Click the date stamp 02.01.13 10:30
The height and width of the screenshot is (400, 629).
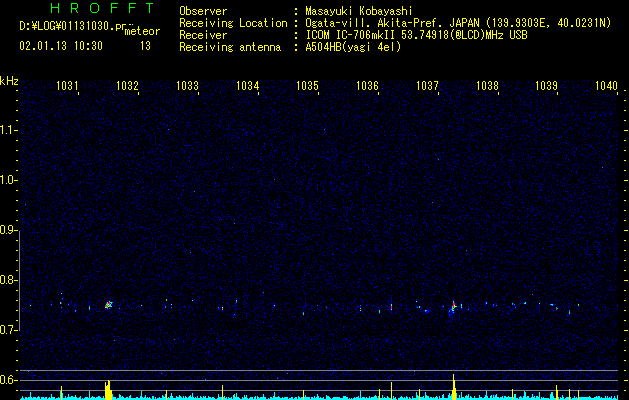click(x=61, y=46)
